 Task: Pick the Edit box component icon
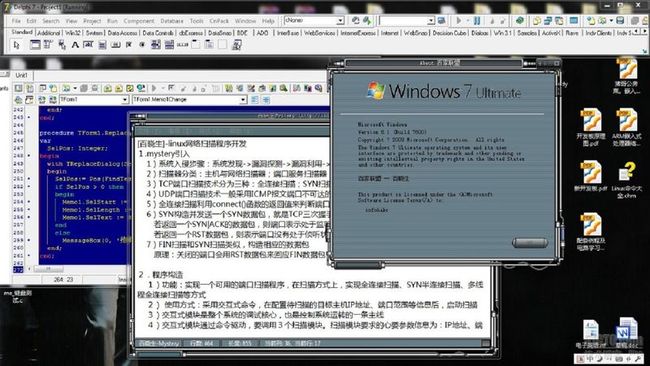point(88,45)
